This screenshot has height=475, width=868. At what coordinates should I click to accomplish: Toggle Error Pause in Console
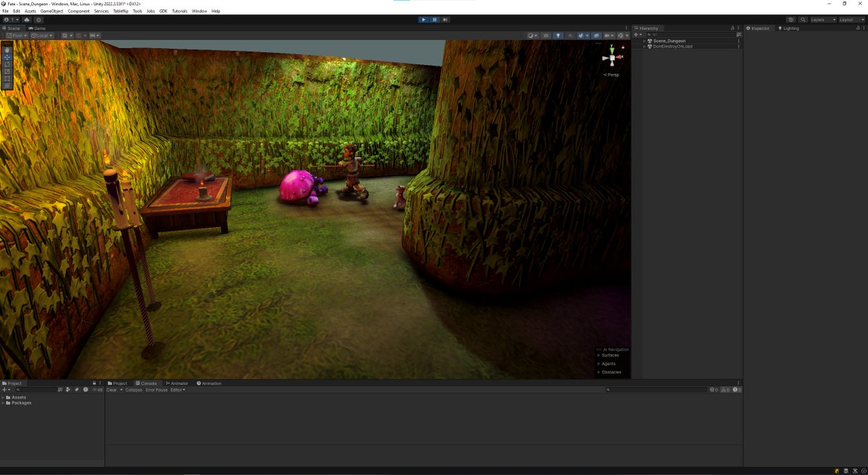click(156, 390)
